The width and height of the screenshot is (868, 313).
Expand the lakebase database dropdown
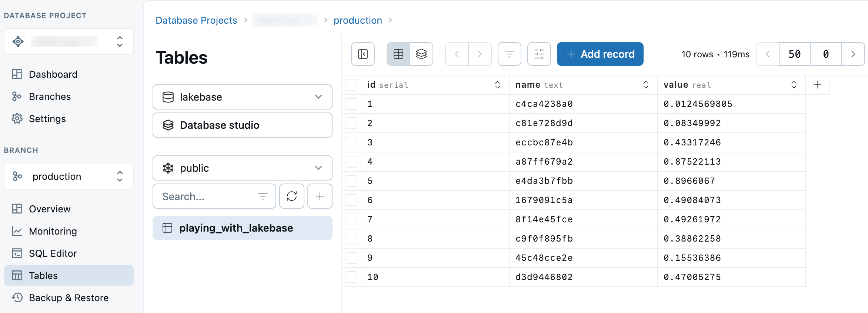point(243,97)
